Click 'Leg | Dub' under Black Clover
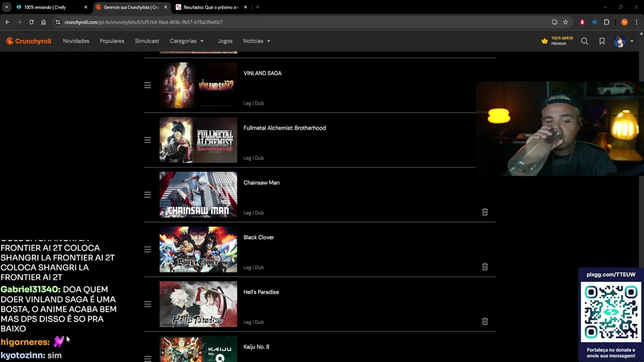 [x=254, y=267]
